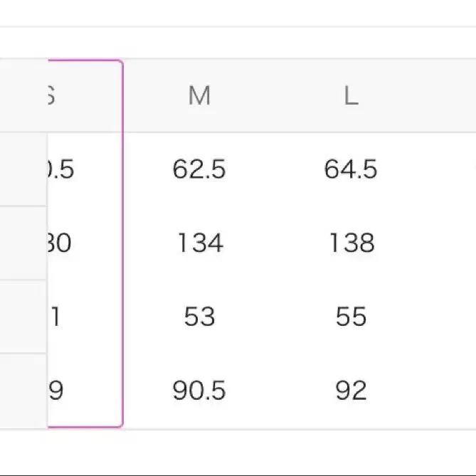Select the L size column header
Viewport: 476px width, 476px height.
pyautogui.click(x=351, y=96)
